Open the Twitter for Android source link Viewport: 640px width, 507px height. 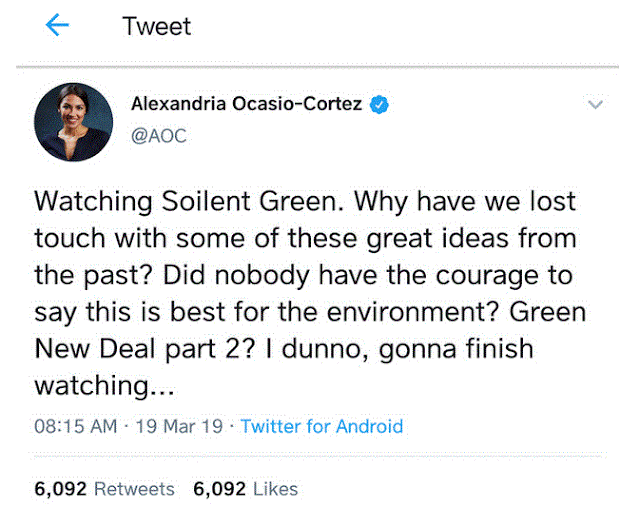321,426
